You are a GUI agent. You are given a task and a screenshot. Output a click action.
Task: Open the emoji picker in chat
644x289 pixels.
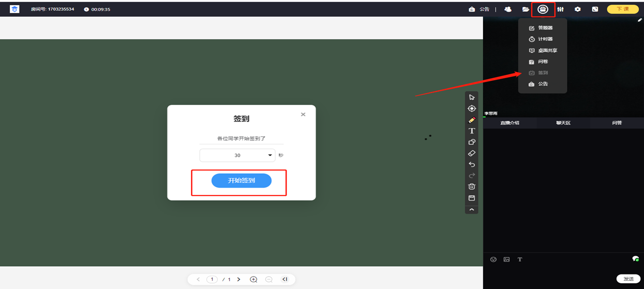(x=493, y=260)
